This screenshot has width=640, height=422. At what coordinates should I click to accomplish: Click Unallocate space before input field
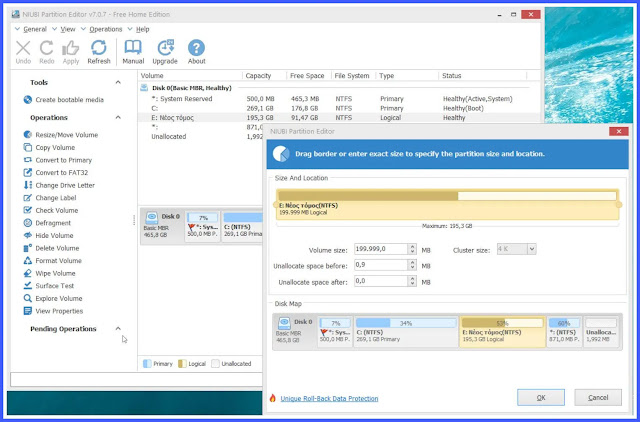click(x=381, y=265)
